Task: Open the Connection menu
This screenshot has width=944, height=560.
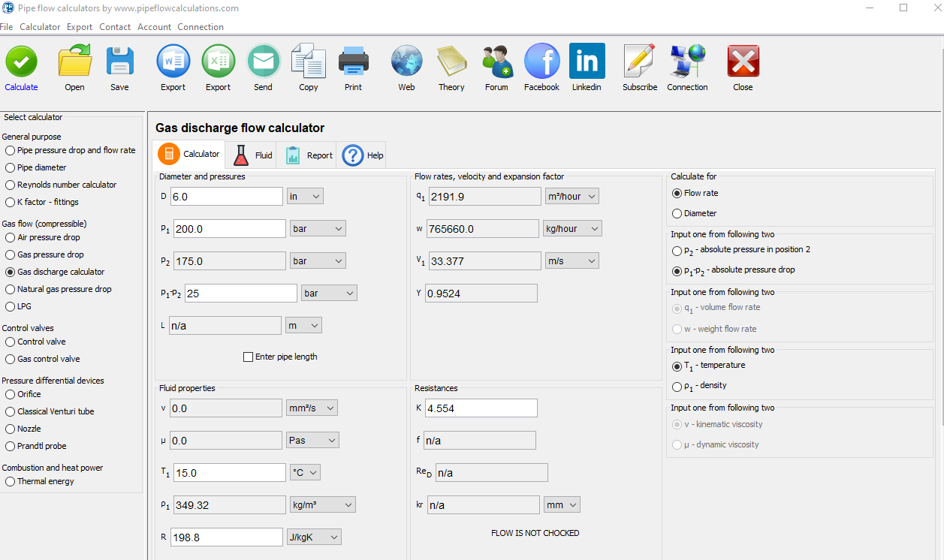Action: 201,26
